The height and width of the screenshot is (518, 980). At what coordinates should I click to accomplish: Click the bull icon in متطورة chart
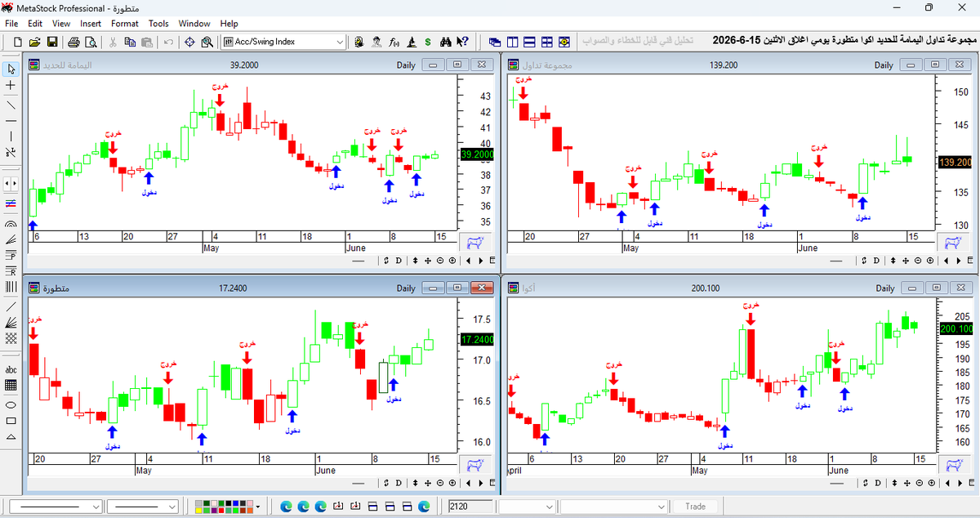474,465
